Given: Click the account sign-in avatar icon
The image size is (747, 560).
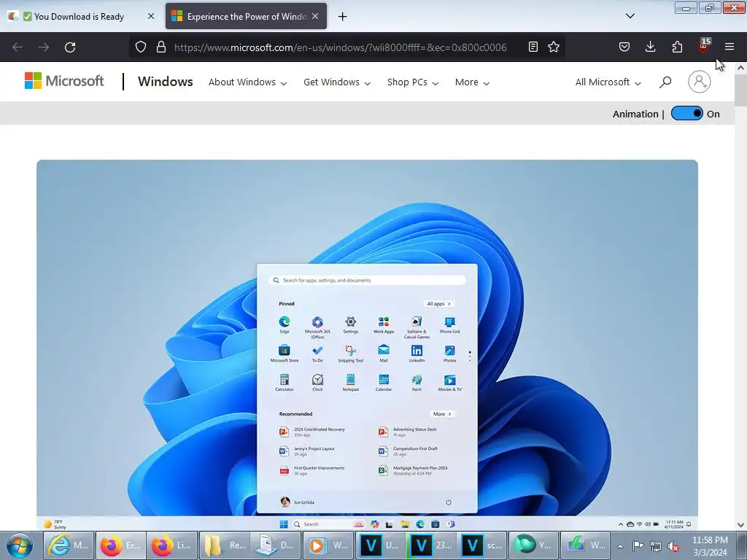Looking at the screenshot, I should point(700,82).
